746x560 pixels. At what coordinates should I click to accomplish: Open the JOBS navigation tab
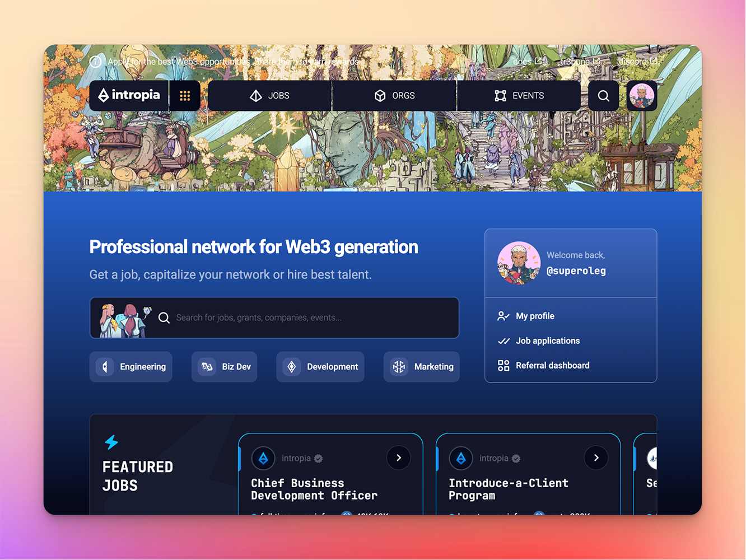pos(270,96)
